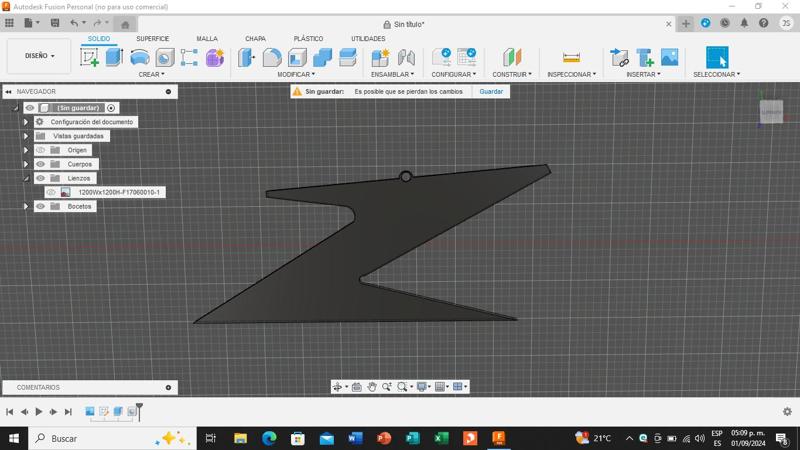Viewport: 800px width, 450px height.
Task: Expand the Origen folder
Action: click(26, 150)
